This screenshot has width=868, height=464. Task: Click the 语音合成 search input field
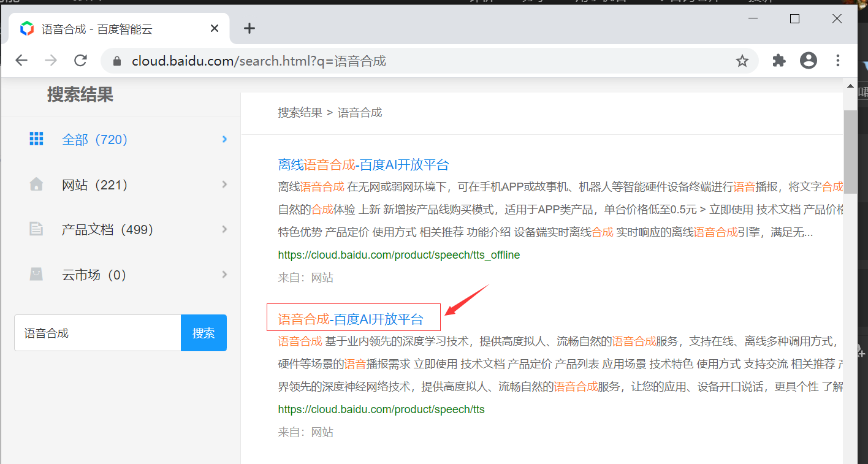click(97, 333)
